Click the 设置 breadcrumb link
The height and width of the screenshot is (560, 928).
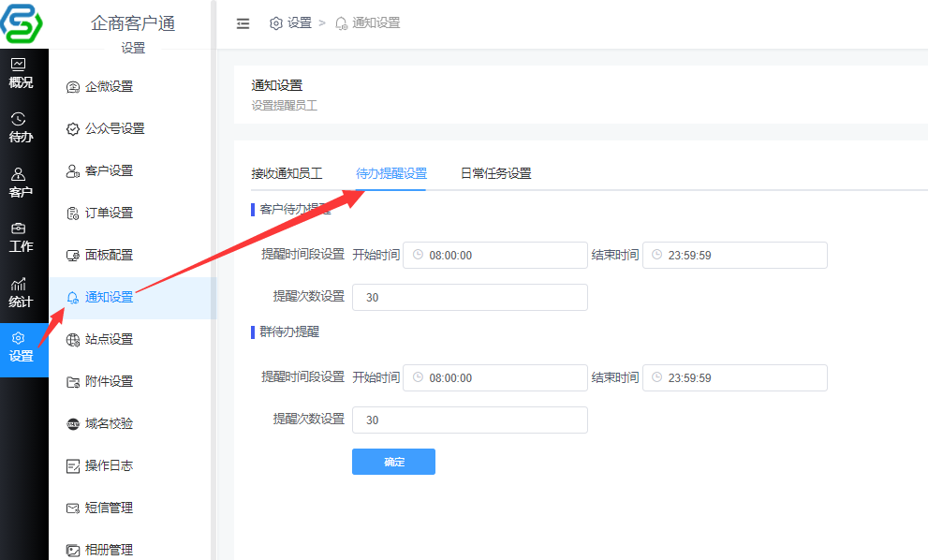(299, 23)
